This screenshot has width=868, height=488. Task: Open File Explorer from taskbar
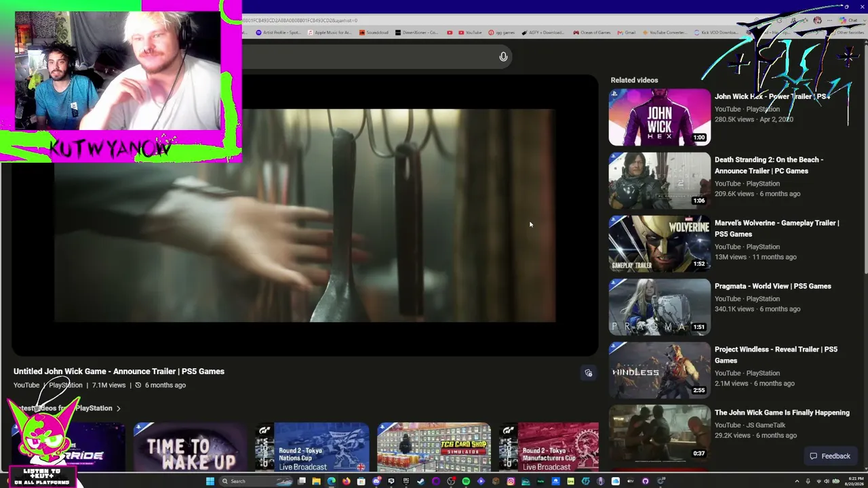coord(316,481)
